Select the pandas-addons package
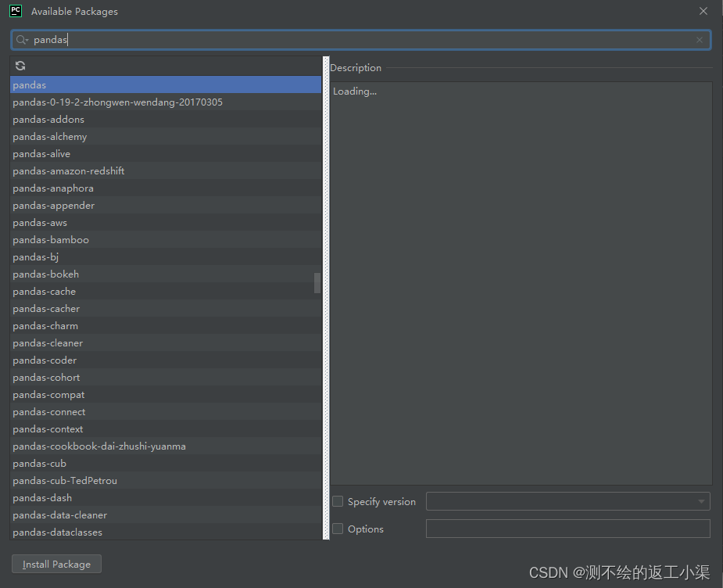Image resolution: width=723 pixels, height=588 pixels. [166, 120]
